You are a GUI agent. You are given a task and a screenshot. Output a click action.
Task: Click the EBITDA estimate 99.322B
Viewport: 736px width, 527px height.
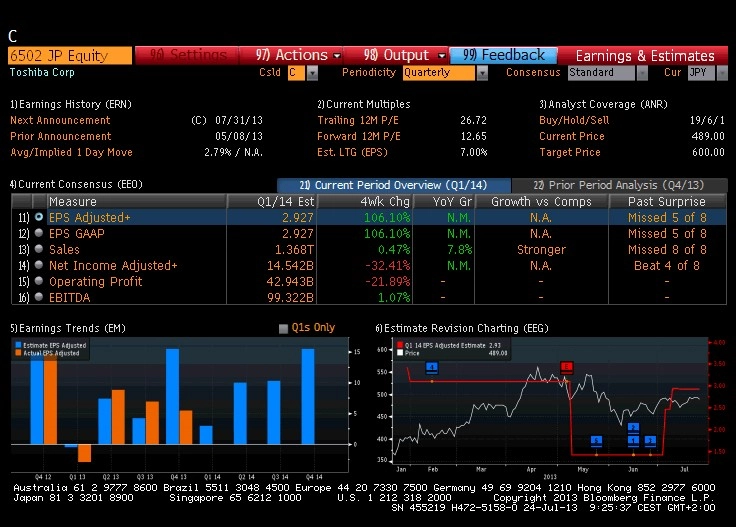290,298
